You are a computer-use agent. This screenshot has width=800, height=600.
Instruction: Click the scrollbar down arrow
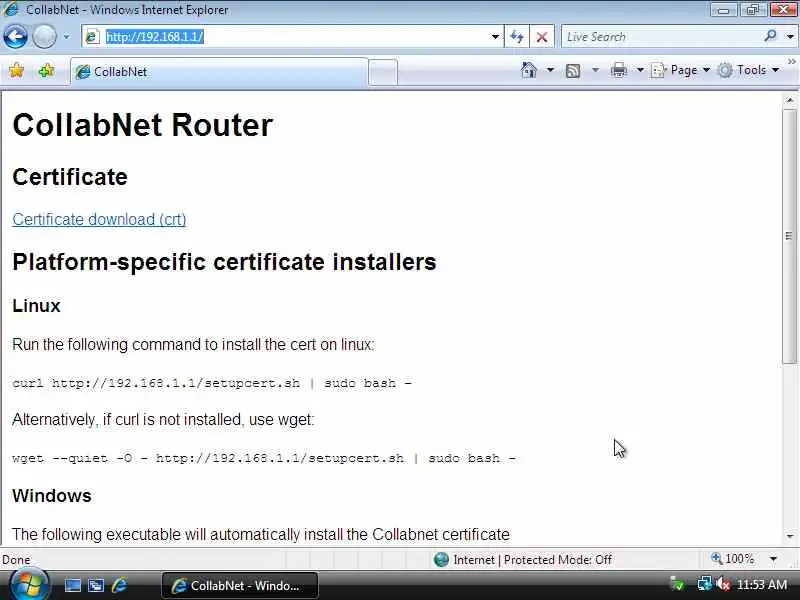point(790,536)
